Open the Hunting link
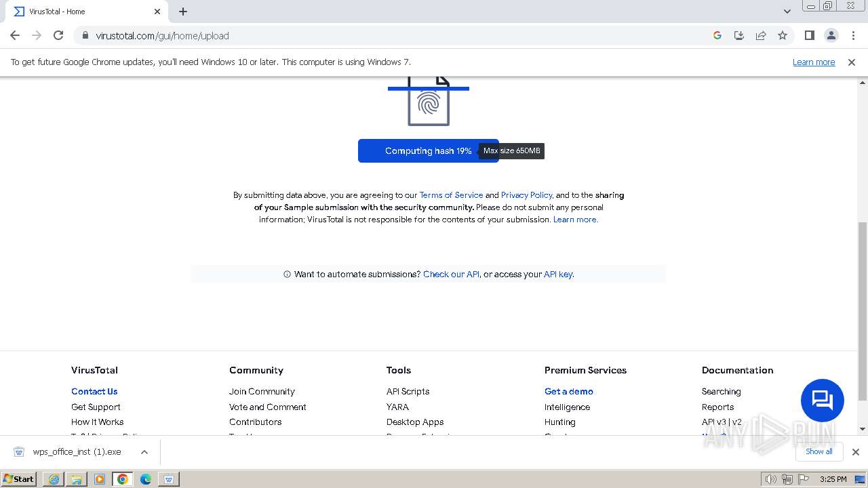868x488 pixels. 559,422
